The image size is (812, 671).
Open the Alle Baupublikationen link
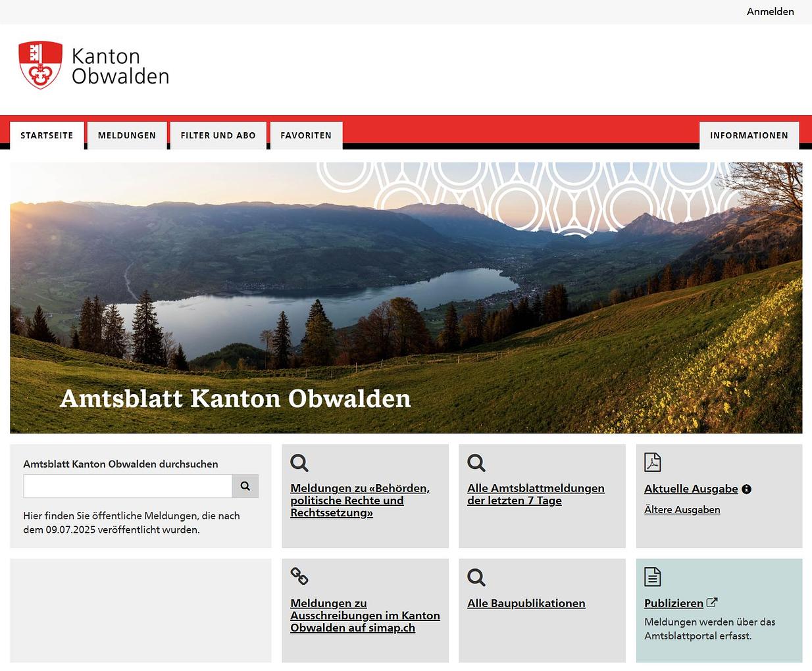pyautogui.click(x=526, y=604)
